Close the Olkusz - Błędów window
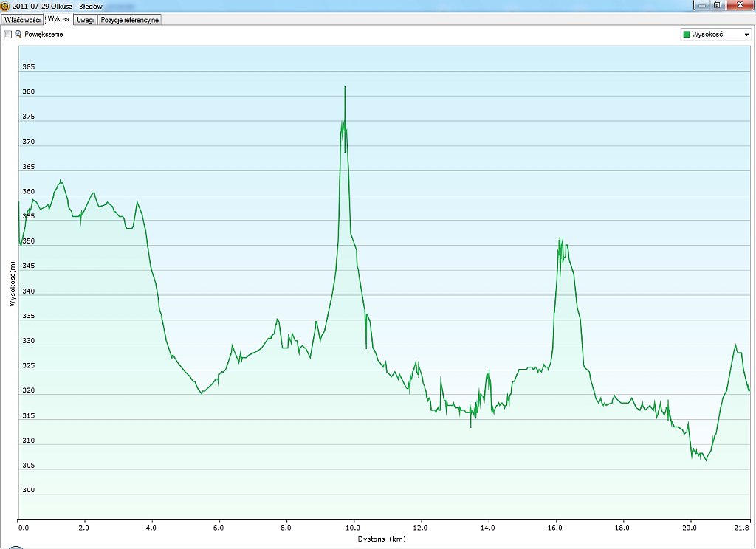 click(739, 5)
